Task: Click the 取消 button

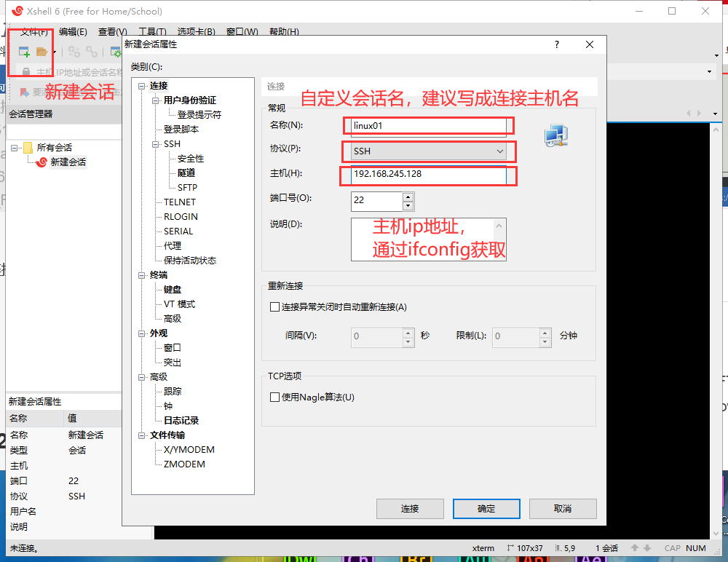Action: click(563, 509)
